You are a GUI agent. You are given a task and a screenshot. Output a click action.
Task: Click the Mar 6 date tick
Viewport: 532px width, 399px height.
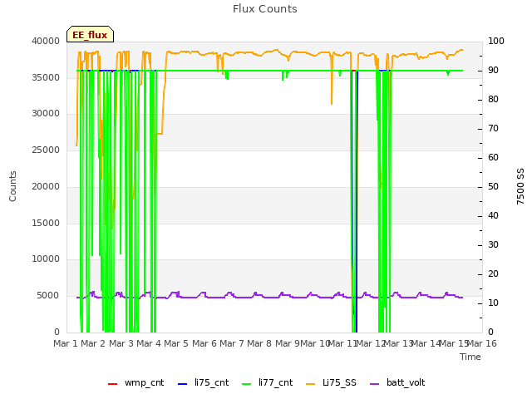coord(204,343)
